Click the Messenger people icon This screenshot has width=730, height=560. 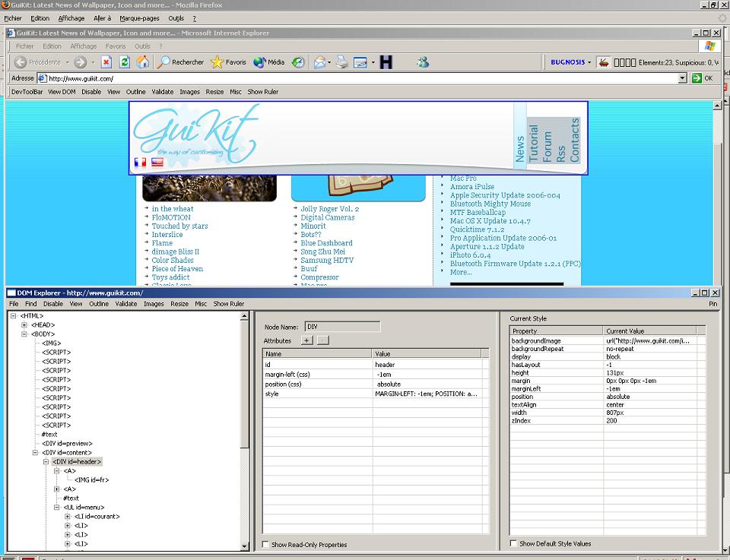[423, 62]
